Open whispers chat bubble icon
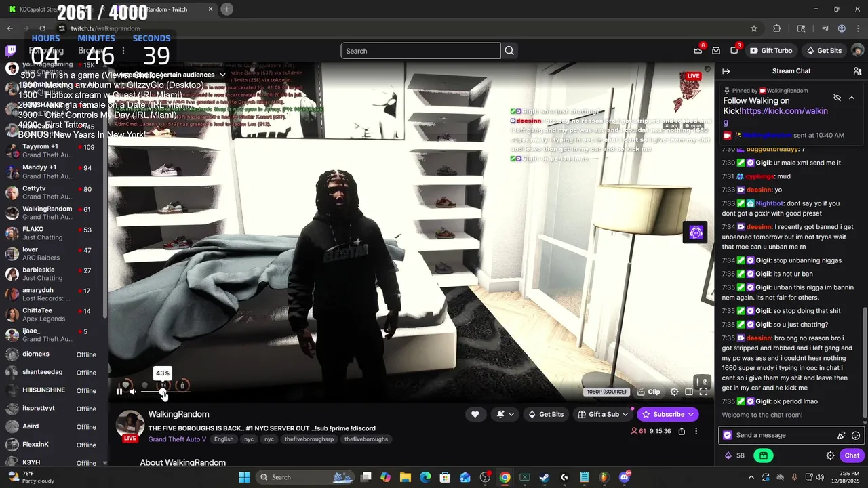Image resolution: width=868 pixels, height=488 pixels. coord(734,51)
